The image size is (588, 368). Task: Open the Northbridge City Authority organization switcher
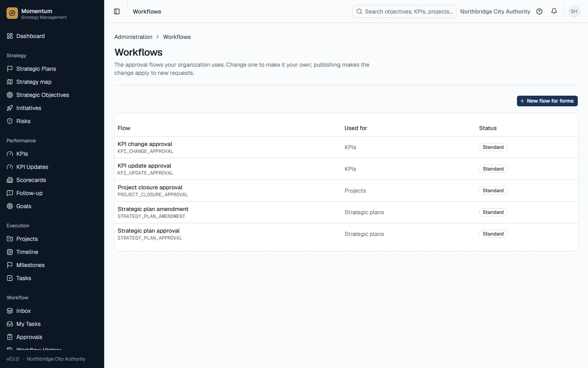point(495,11)
